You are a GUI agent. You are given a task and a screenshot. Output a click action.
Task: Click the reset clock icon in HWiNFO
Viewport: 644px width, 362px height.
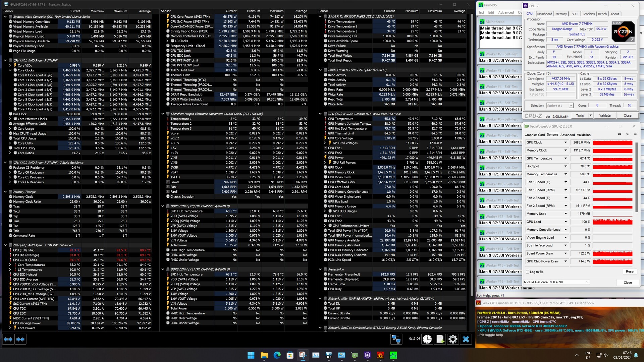(427, 339)
